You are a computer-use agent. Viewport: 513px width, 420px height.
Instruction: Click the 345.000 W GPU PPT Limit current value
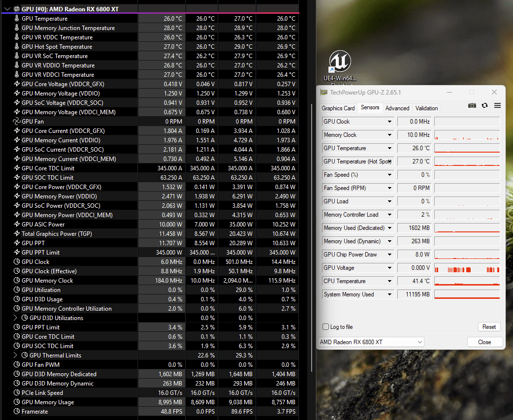(169, 253)
